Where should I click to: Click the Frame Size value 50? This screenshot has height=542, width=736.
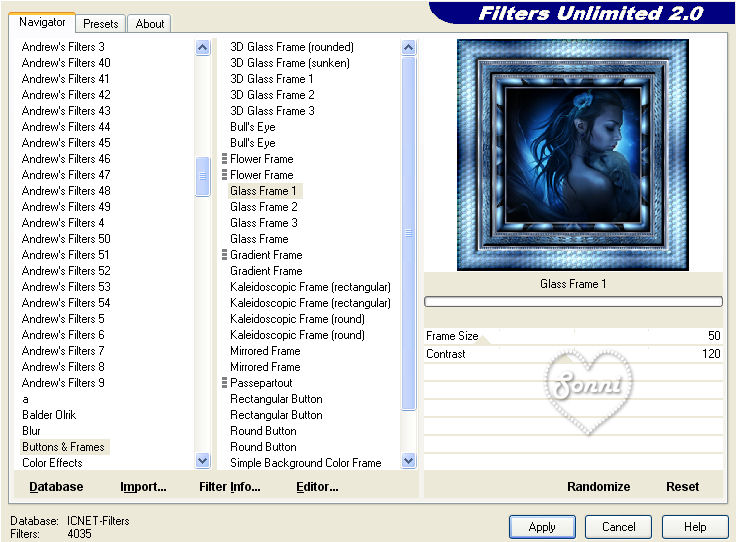pyautogui.click(x=714, y=336)
